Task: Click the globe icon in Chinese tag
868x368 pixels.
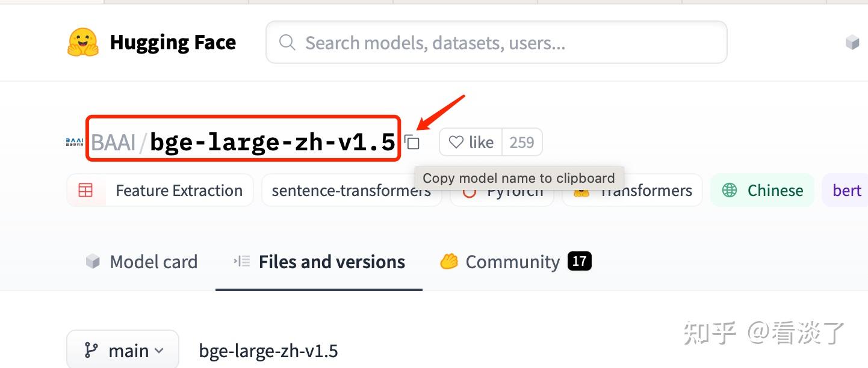Action: pos(730,191)
